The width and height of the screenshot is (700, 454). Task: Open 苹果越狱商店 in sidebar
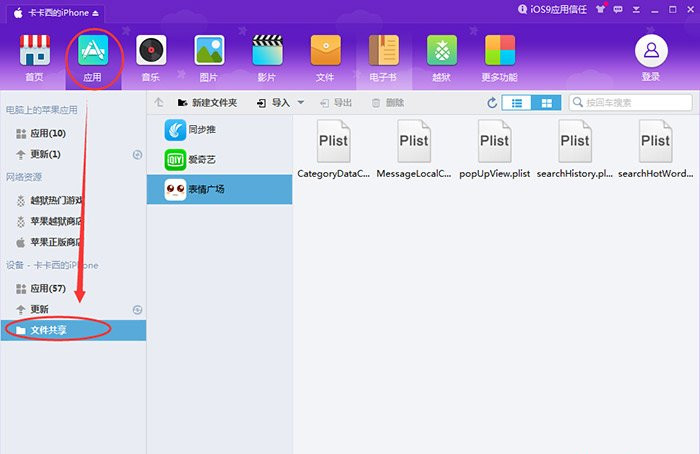click(x=74, y=221)
